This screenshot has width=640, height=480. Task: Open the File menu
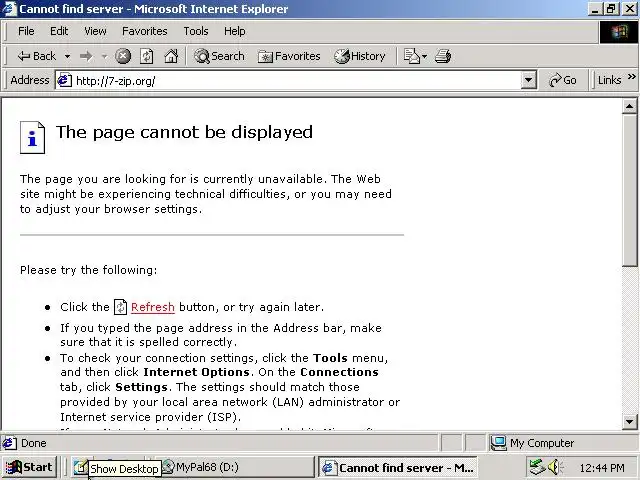coord(26,31)
